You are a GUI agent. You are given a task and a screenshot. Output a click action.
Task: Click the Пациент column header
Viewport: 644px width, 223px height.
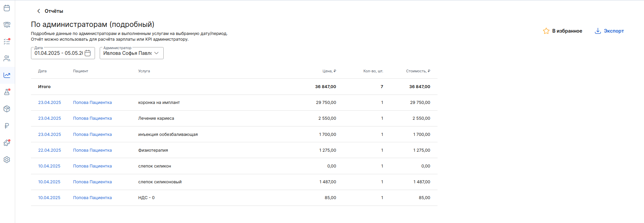click(x=80, y=71)
